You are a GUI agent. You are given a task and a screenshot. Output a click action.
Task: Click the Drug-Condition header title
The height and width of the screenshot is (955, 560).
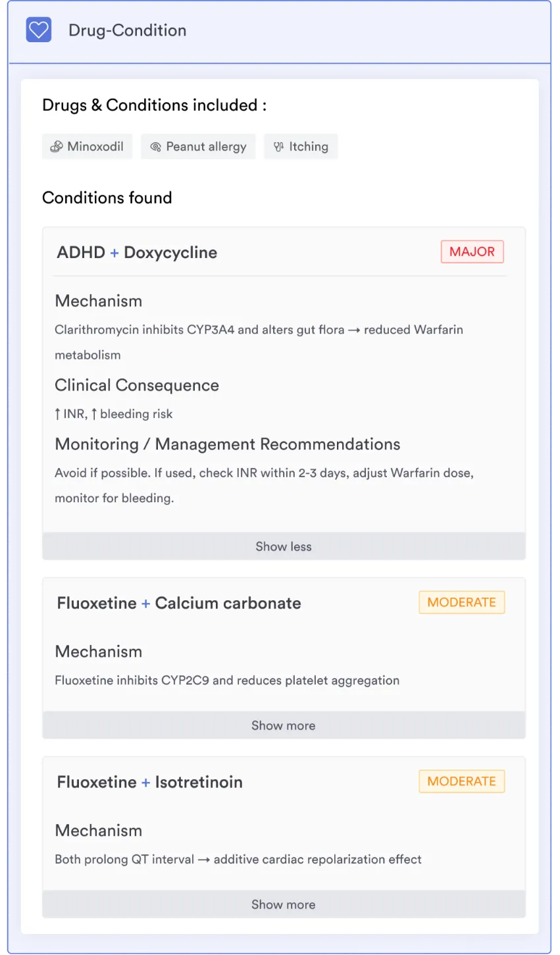128,30
